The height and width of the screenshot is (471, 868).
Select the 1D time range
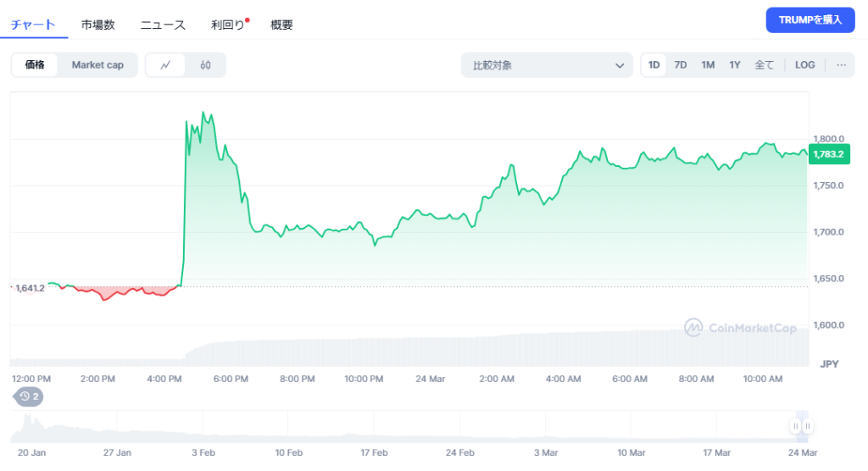[654, 65]
